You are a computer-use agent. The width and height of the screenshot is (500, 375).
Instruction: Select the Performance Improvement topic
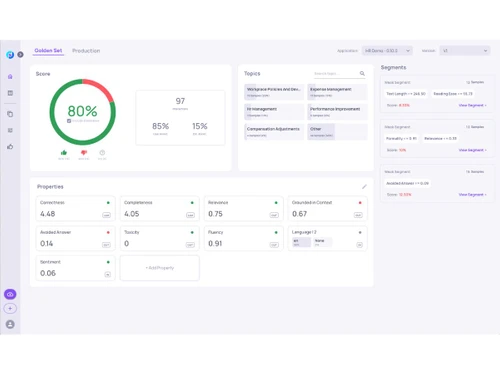(x=337, y=112)
